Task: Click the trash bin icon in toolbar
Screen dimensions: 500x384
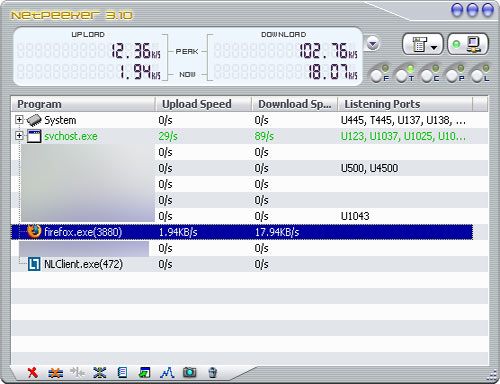Action: coord(212,372)
